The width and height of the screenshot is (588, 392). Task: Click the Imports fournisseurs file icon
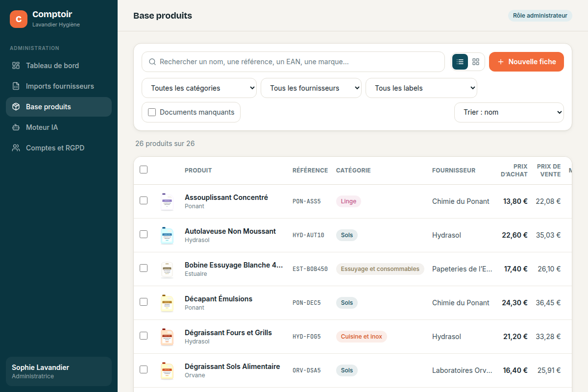(16, 86)
